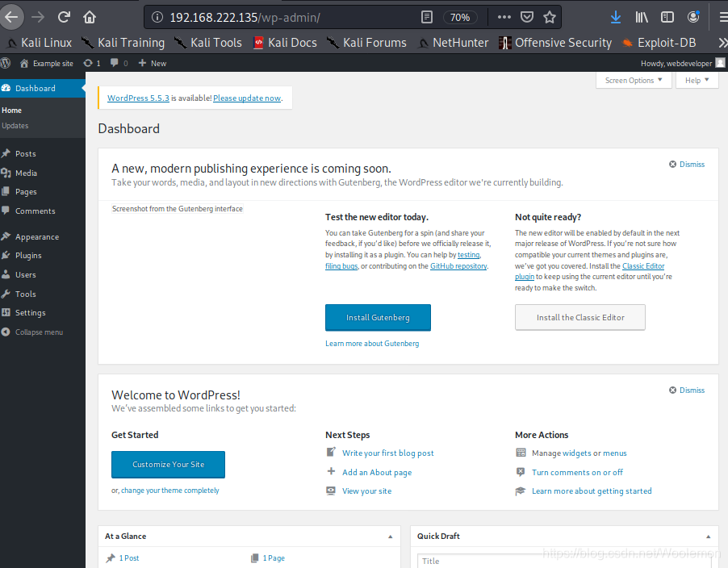The height and width of the screenshot is (568, 728).
Task: Click Install the Classic Editor button
Action: [x=579, y=317]
